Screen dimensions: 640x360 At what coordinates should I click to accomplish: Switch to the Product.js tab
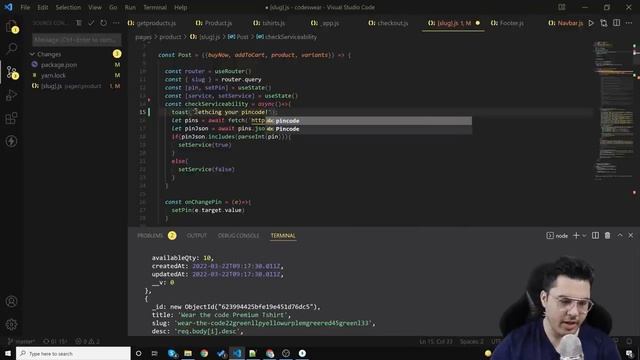pos(214,23)
